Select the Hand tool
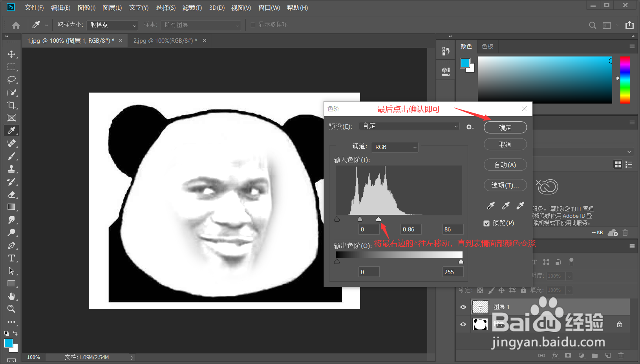This screenshot has height=364, width=640. click(11, 296)
